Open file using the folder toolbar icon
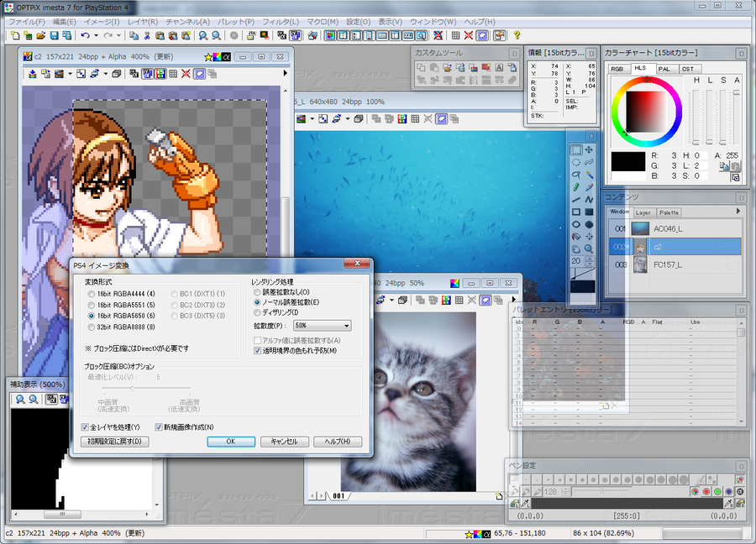The image size is (756, 544). pyautogui.click(x=41, y=35)
